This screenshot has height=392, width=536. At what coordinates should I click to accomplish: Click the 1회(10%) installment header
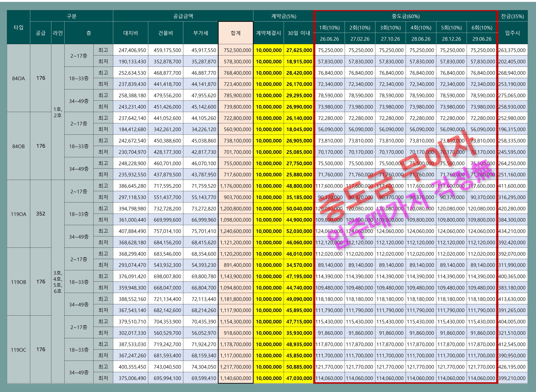(329, 28)
